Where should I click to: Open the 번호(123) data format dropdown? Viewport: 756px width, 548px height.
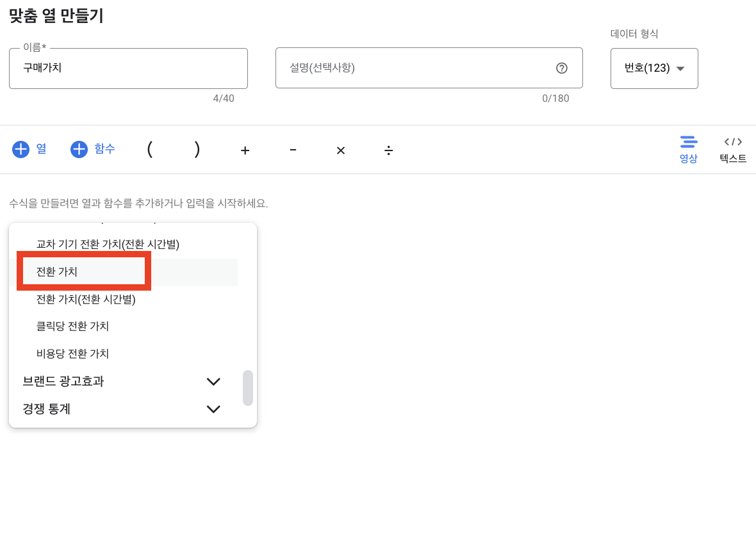click(x=654, y=68)
